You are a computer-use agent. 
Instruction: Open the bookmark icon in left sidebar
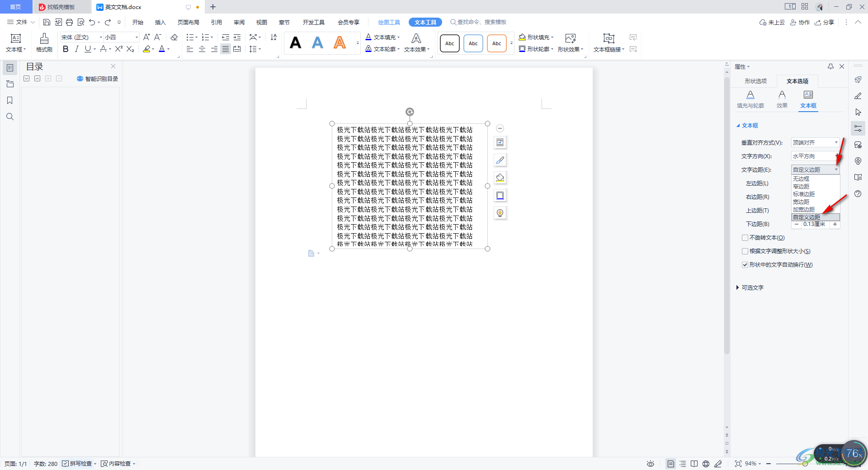pos(10,100)
